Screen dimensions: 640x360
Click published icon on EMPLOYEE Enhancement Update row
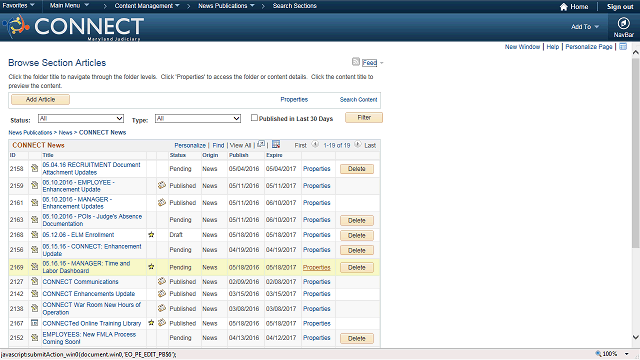pos(162,185)
